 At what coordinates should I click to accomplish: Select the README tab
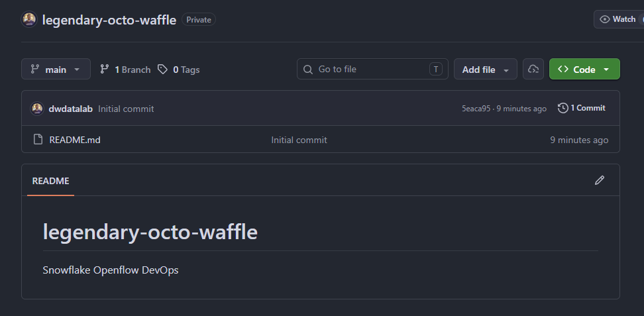[50, 181]
